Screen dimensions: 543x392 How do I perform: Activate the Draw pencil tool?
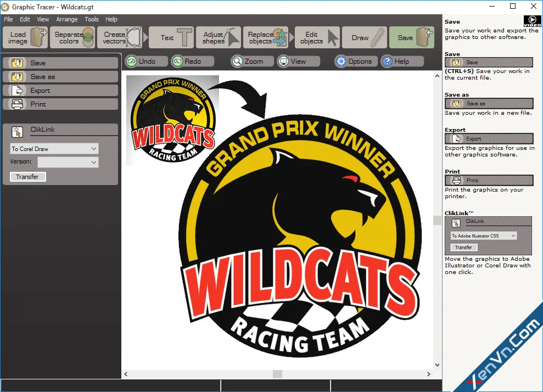pos(365,38)
